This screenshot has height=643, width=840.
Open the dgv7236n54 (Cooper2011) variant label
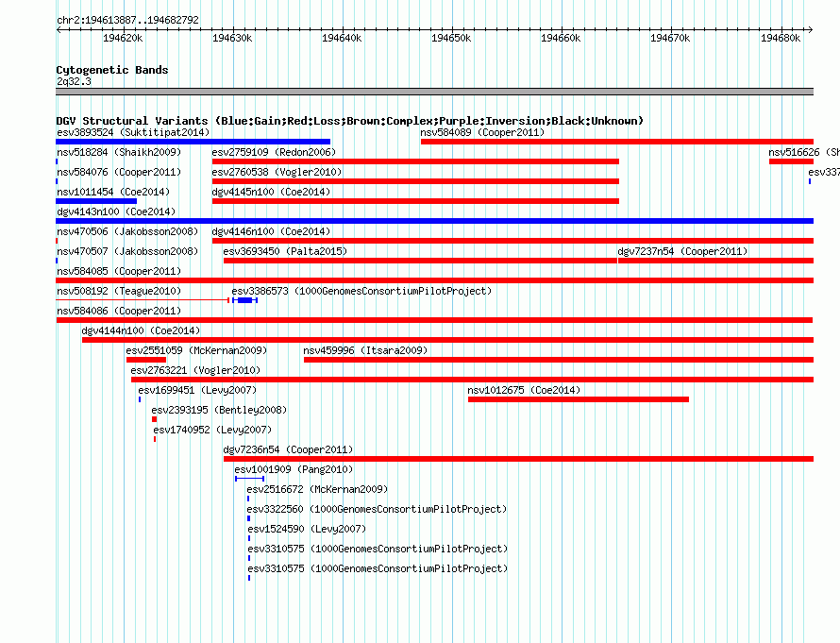pyautogui.click(x=288, y=449)
